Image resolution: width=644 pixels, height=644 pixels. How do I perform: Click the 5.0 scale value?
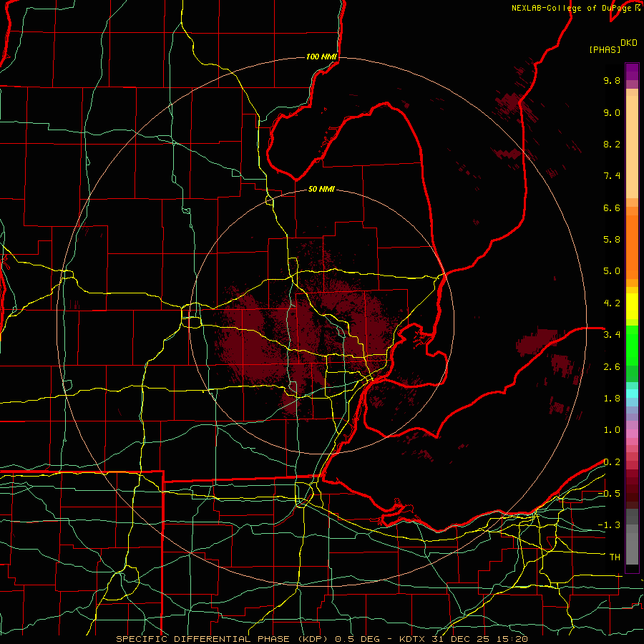pos(612,271)
